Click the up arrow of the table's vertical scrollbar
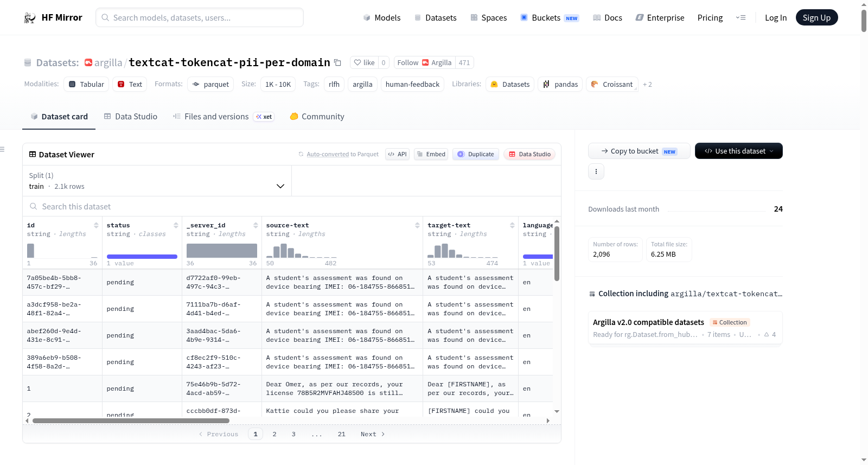Image resolution: width=868 pixels, height=465 pixels. [x=557, y=221]
